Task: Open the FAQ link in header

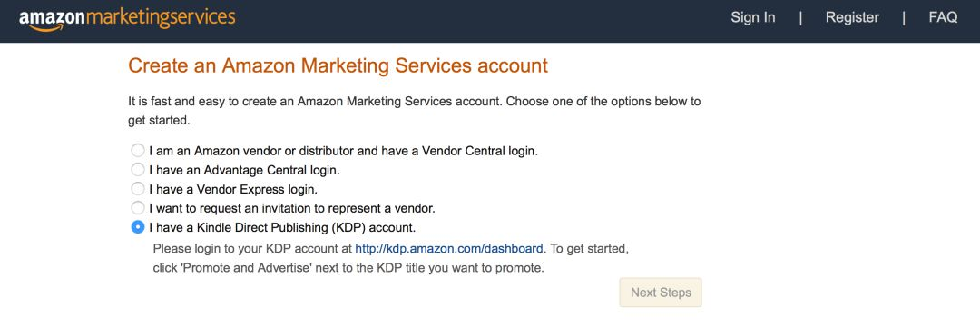Action: coord(943,17)
